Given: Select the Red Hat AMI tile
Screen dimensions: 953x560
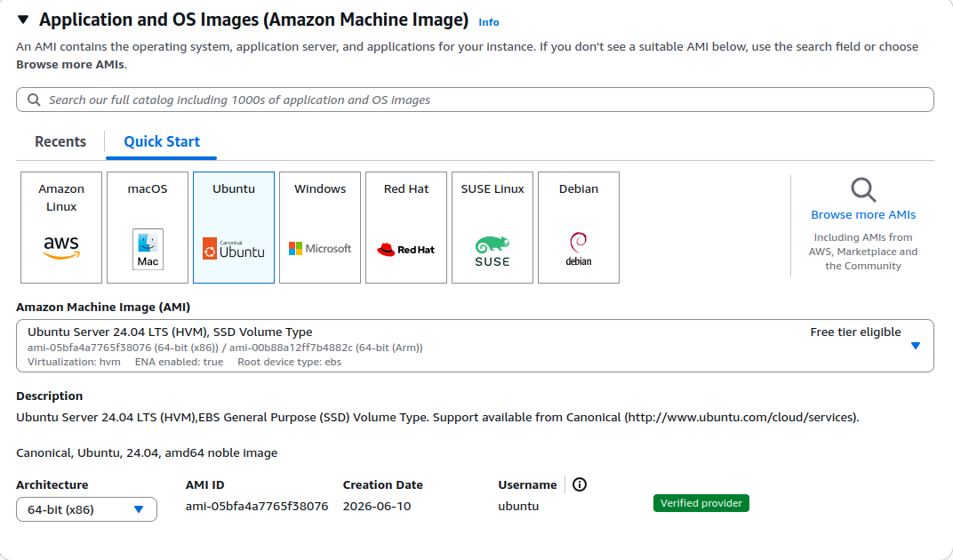Looking at the screenshot, I should (406, 228).
